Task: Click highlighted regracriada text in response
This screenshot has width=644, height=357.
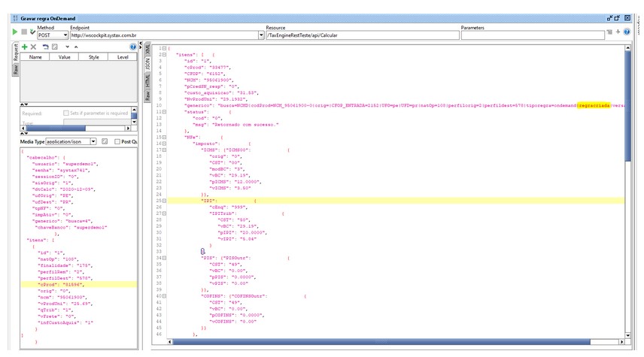Action: tap(594, 105)
